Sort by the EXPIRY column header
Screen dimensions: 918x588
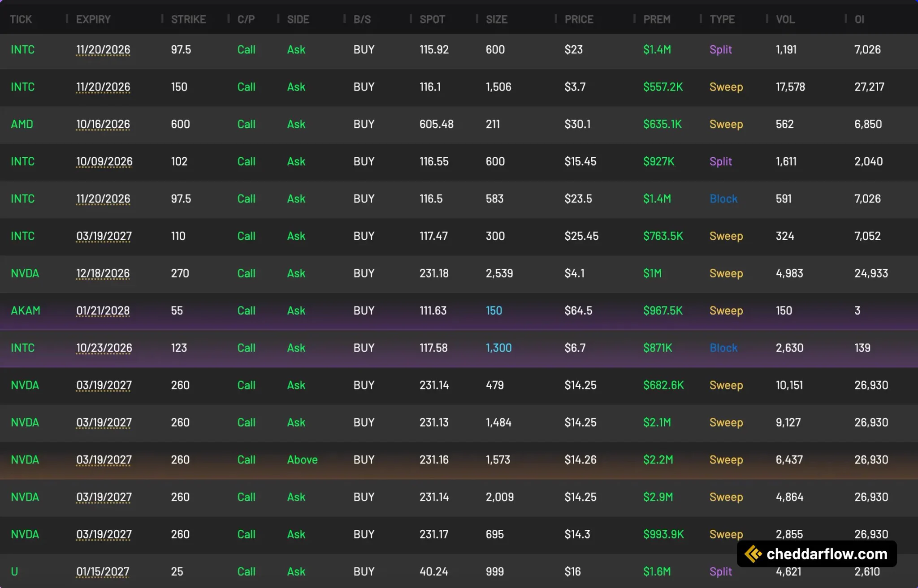[x=93, y=19]
